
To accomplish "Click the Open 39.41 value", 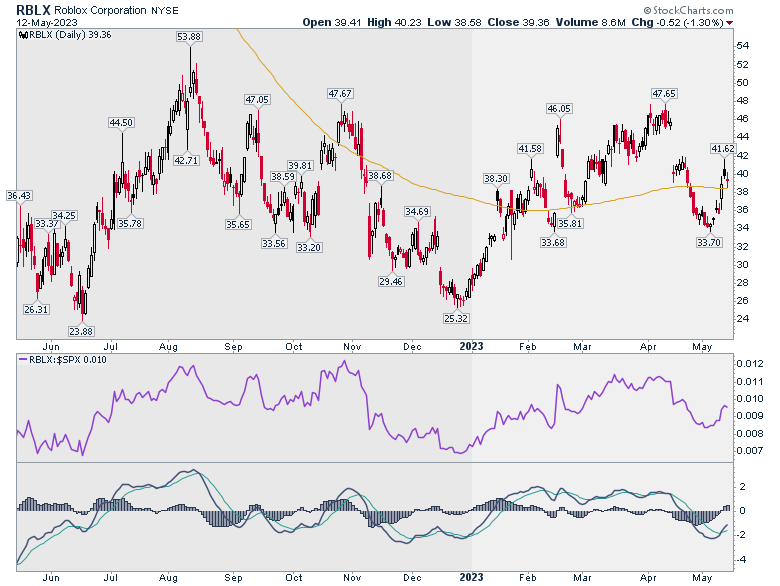I will tap(332, 22).
